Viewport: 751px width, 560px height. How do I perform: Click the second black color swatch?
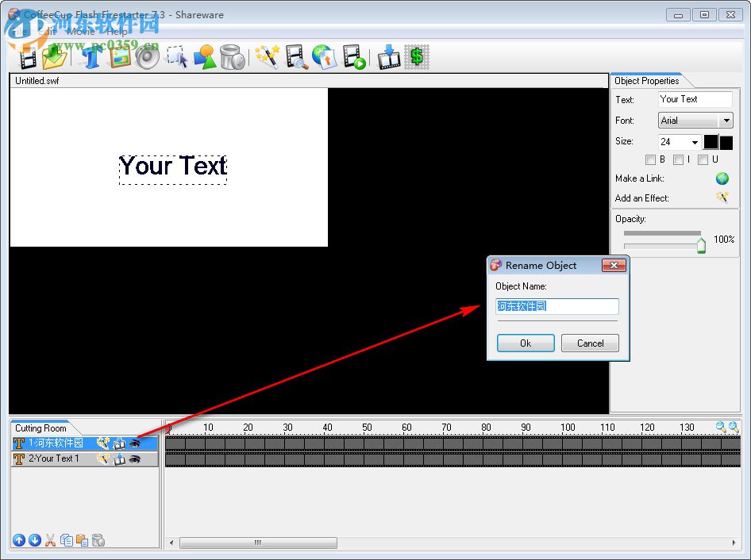(726, 143)
